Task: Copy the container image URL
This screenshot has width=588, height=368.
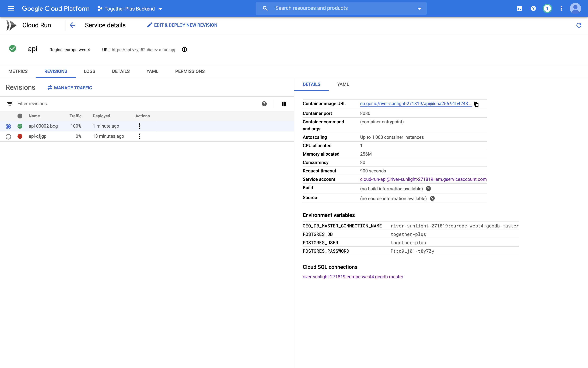Action: point(476,104)
